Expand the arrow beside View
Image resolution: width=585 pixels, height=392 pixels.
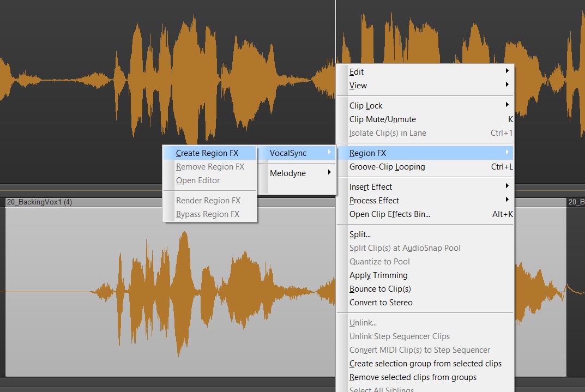pyautogui.click(x=507, y=85)
